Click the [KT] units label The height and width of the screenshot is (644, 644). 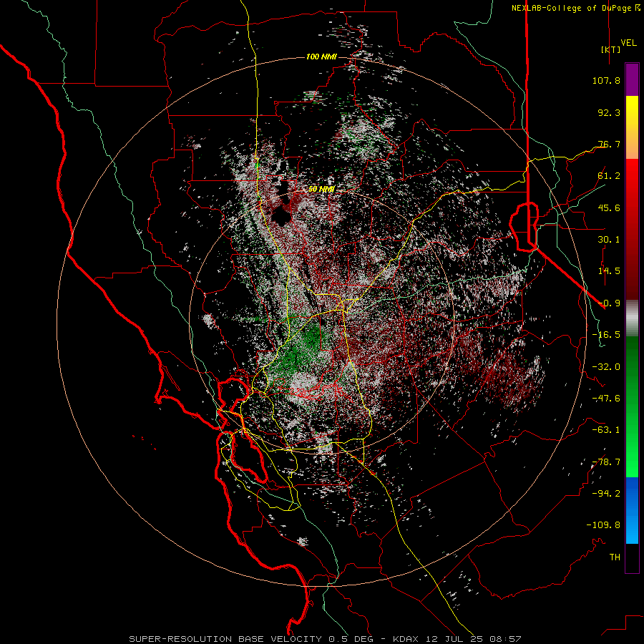(x=611, y=49)
